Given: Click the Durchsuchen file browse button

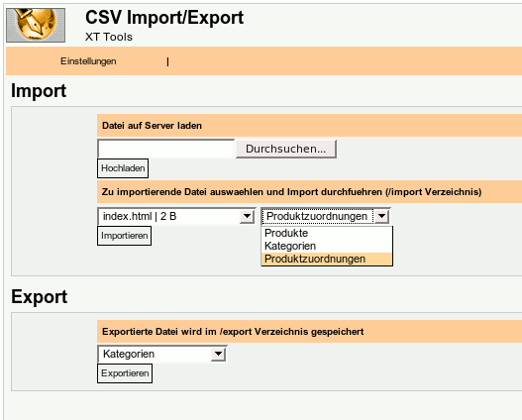Looking at the screenshot, I should 286,149.
